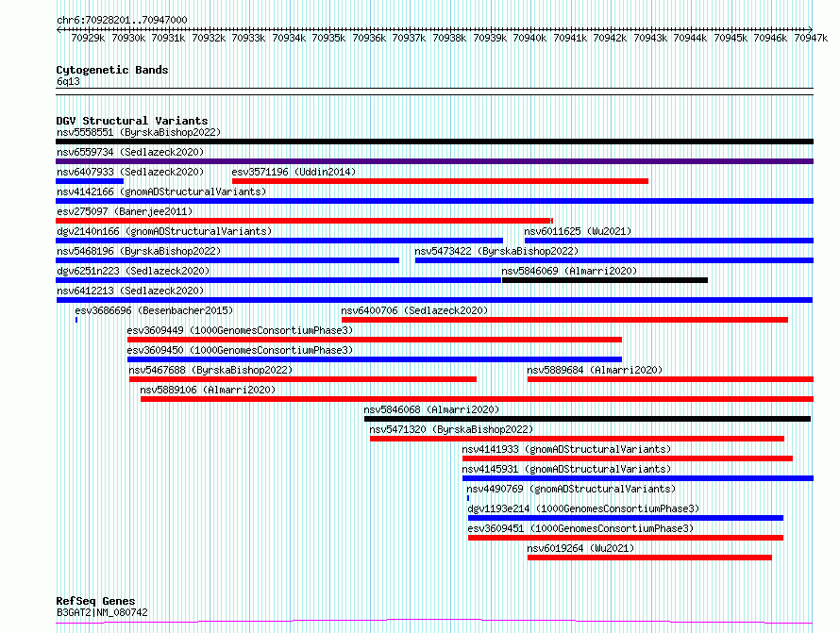The width and height of the screenshot is (840, 633).
Task: Open esv3609450 1000GenomesConsortiumPhase3 label
Action: (240, 350)
